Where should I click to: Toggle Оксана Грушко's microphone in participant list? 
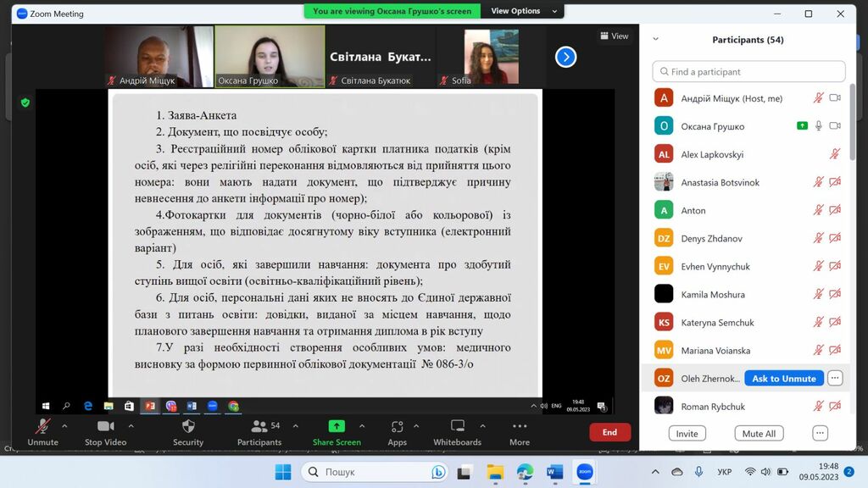click(x=819, y=126)
